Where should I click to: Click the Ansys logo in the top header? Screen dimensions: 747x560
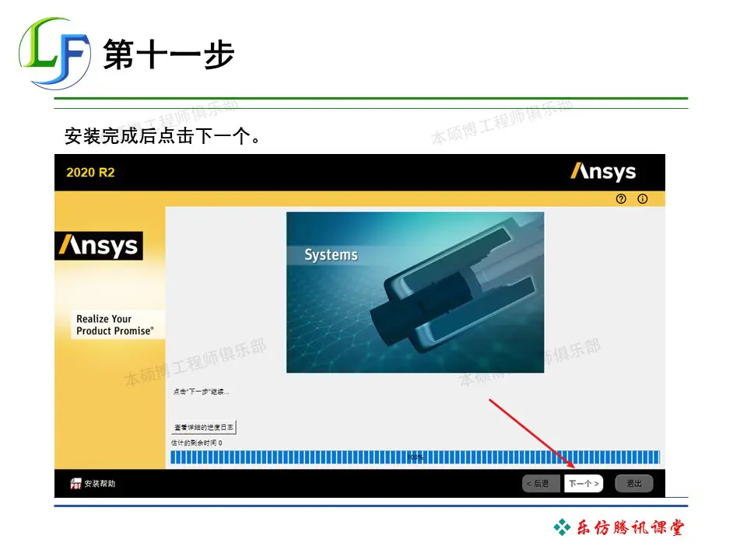click(x=603, y=172)
